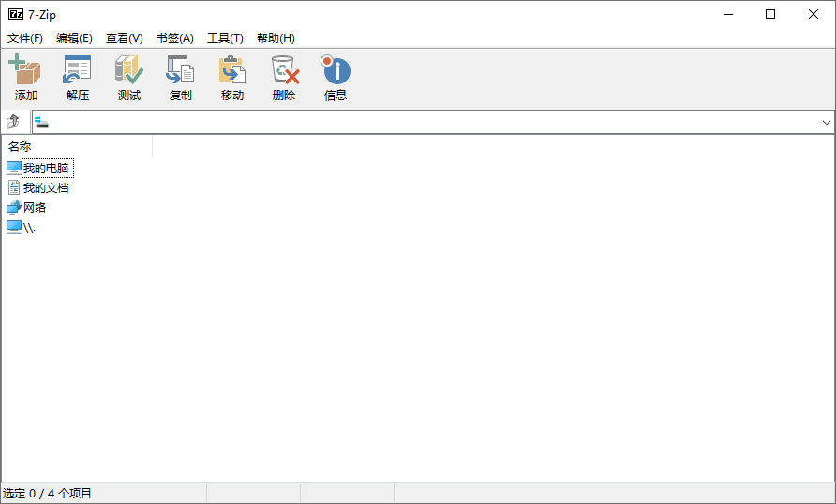Click inside the address path field
Viewport: 836px width, 504px height.
click(x=422, y=123)
